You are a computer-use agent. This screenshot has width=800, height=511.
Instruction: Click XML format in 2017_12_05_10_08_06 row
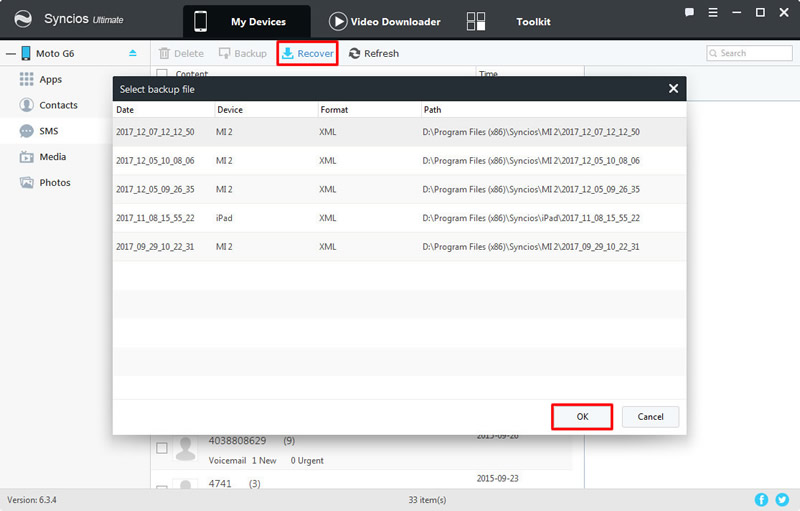(328, 161)
